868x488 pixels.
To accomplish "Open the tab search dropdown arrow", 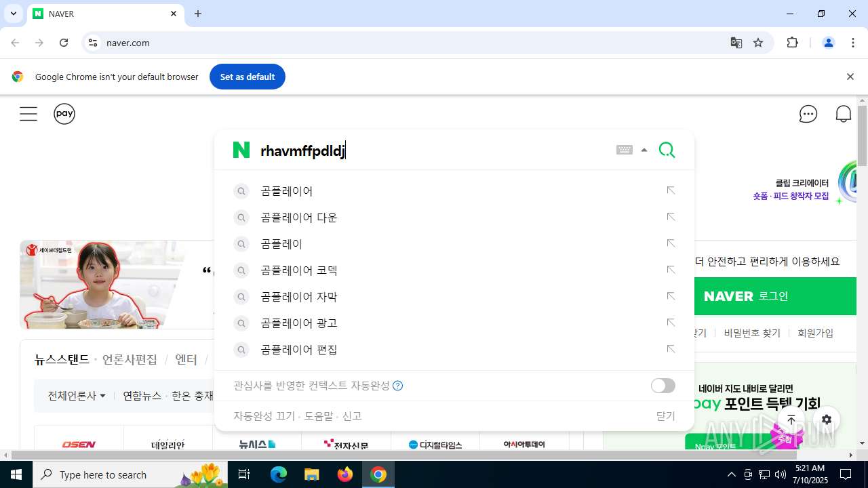I will pyautogui.click(x=13, y=14).
